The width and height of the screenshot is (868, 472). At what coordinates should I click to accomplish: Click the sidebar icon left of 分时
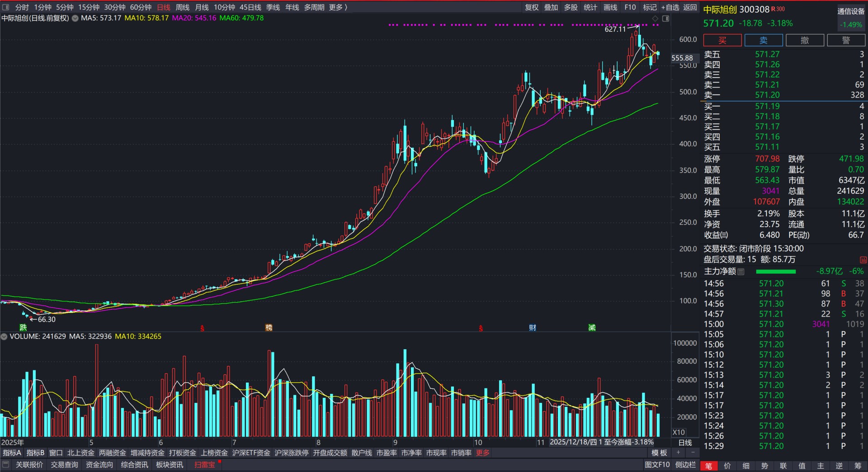coord(6,7)
